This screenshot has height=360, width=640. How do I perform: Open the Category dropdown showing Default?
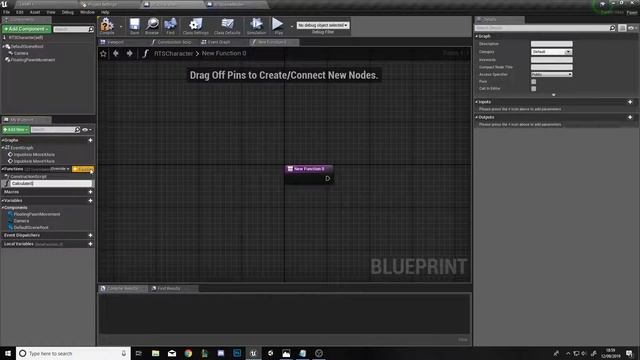coord(551,52)
